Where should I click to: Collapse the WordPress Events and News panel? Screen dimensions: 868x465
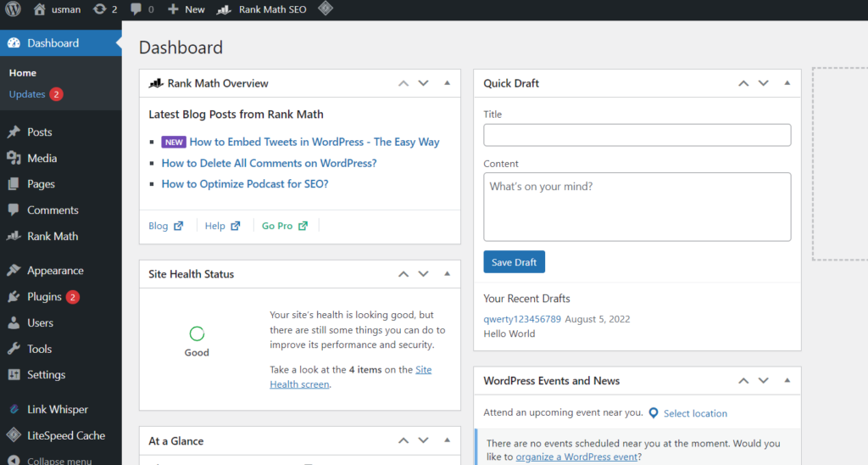pos(787,381)
